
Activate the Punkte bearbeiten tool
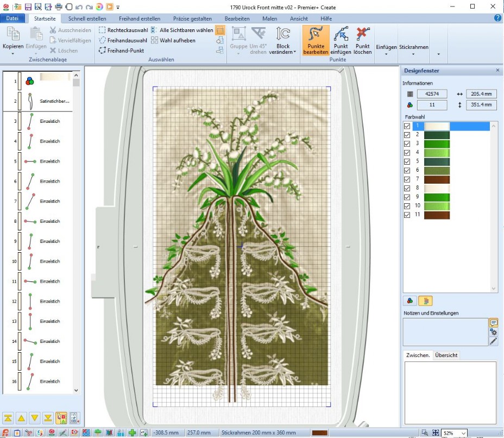tap(316, 41)
